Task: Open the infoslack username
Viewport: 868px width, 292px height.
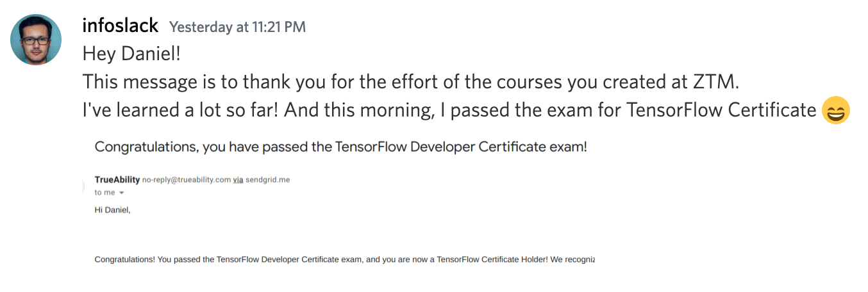Action: click(121, 26)
